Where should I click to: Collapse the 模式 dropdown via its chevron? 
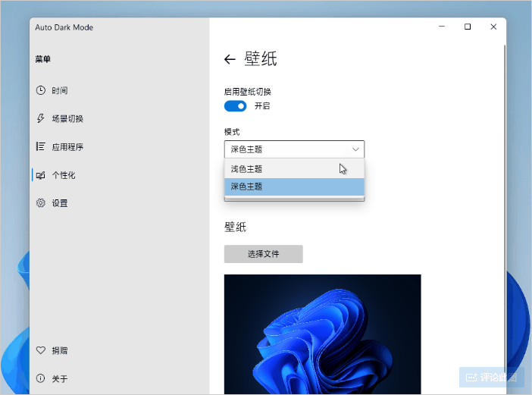point(355,149)
